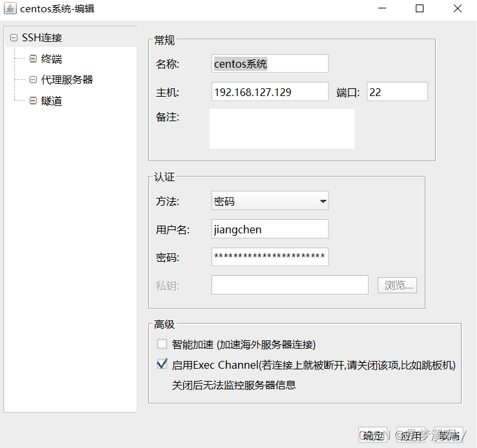Click the 名称 field containing centos系统
477x448 pixels.
[x=270, y=64]
